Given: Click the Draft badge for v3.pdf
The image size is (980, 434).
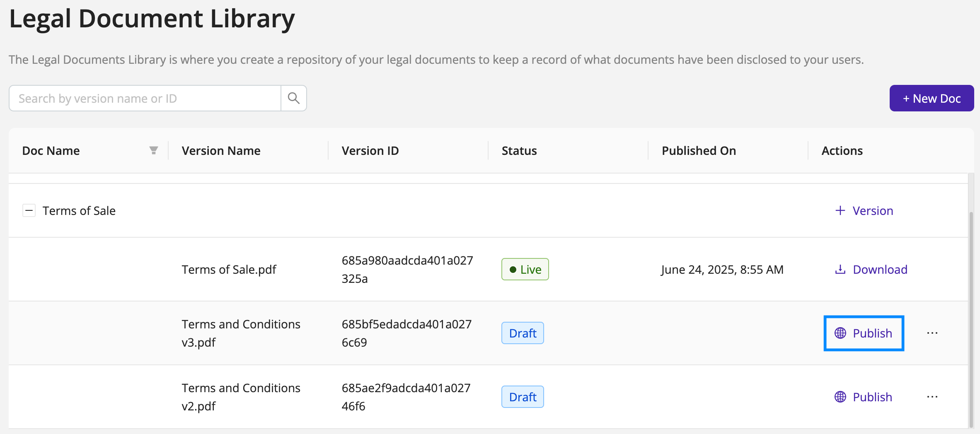Looking at the screenshot, I should tap(523, 333).
